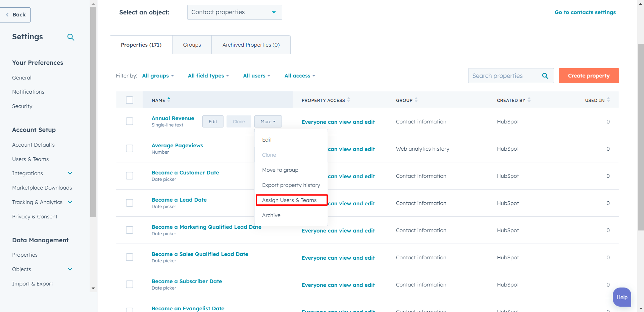Screen dimensions: 644x312
Task: Click the back chevron next to Back
Action: coord(7,14)
